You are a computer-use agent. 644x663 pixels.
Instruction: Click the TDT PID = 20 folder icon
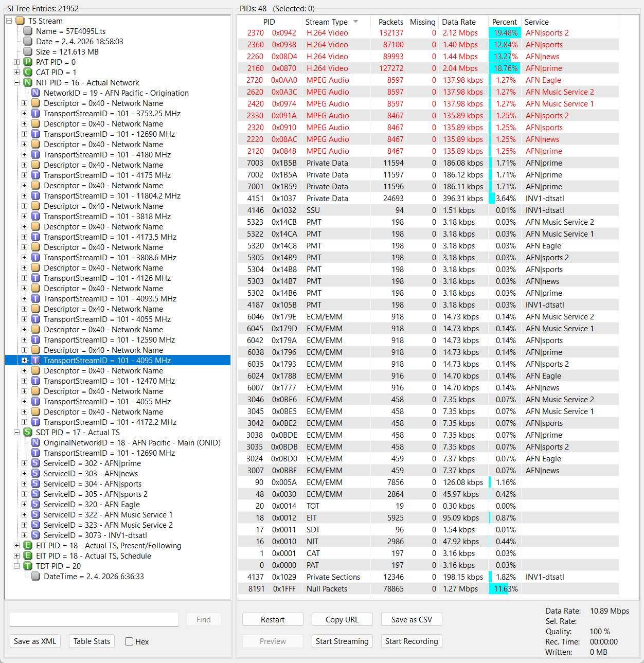click(28, 566)
